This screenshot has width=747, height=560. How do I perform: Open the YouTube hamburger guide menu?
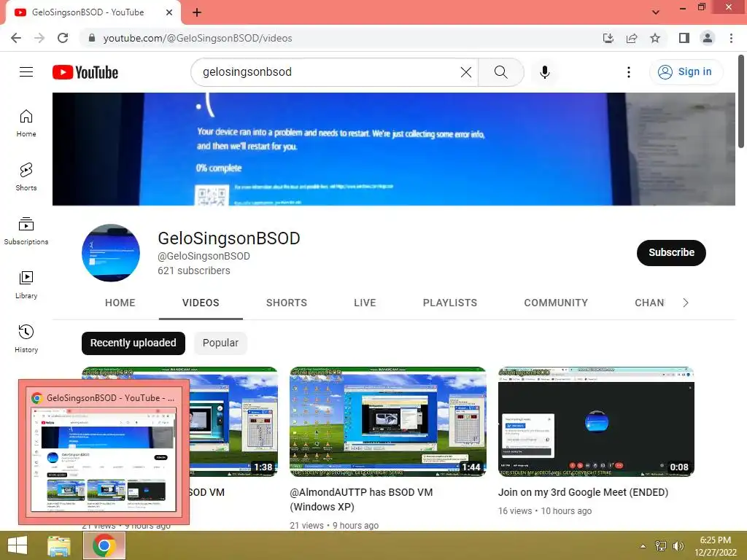point(26,72)
